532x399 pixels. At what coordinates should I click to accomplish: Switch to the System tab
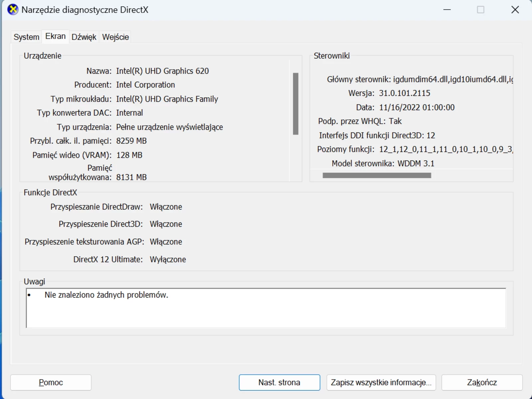tap(26, 37)
